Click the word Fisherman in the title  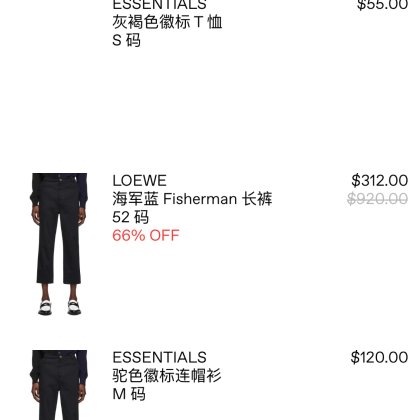(200, 199)
